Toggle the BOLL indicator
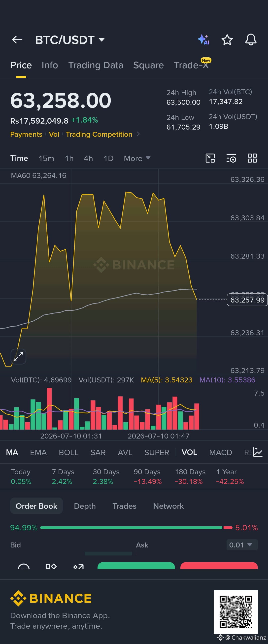Screen dimensions: 268x644 [x=68, y=452]
